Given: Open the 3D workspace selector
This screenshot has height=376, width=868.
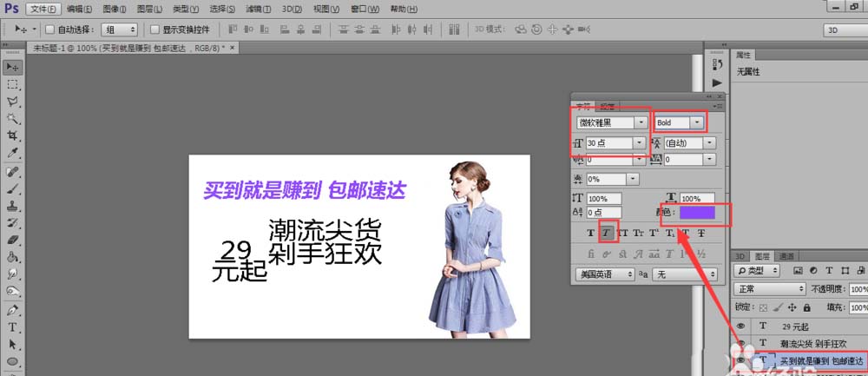Looking at the screenshot, I should click(x=845, y=30).
